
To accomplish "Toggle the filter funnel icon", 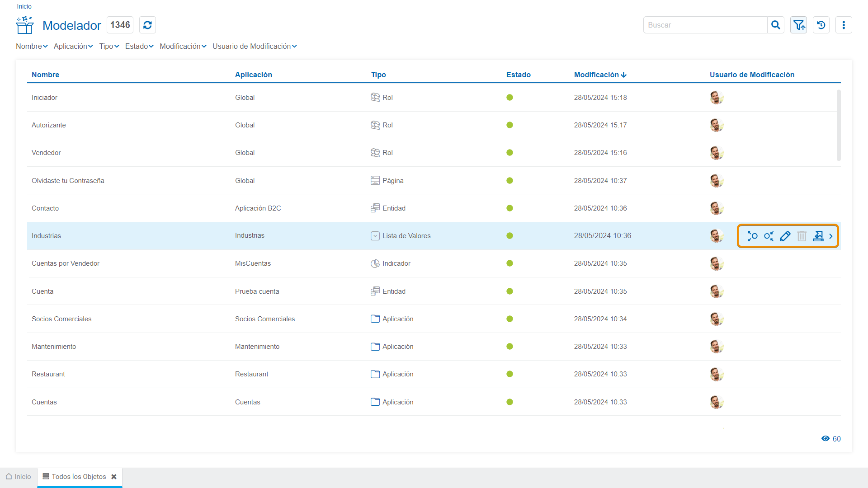I will click(799, 25).
